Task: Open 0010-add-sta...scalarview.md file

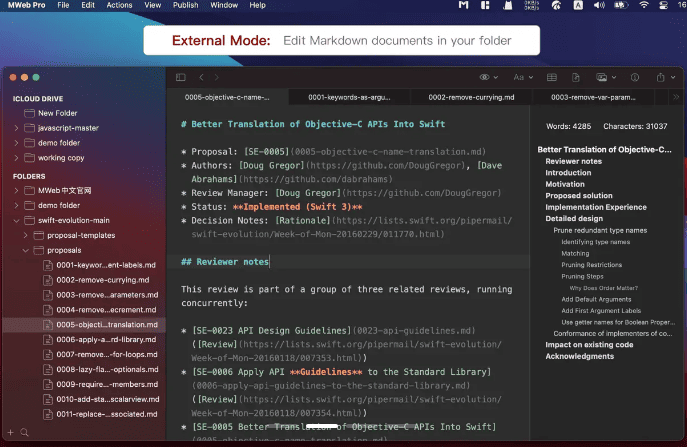Action: 108,399
